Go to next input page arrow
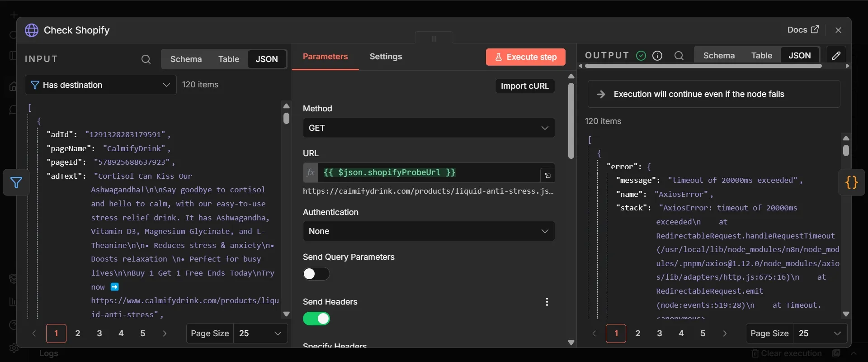 [165, 333]
